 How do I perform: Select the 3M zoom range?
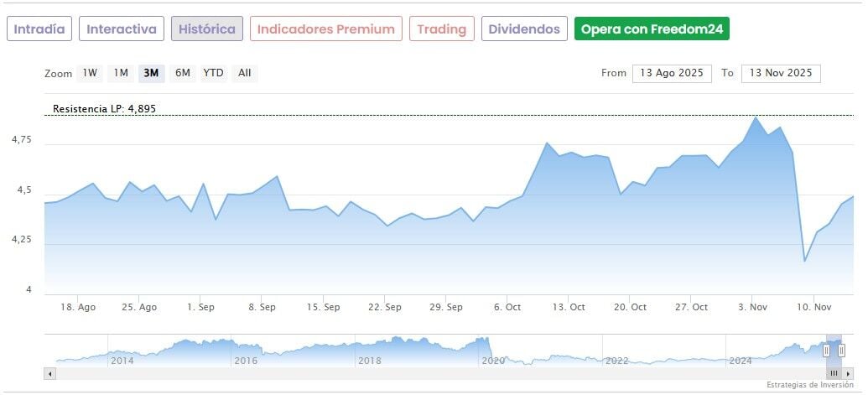[x=151, y=73]
